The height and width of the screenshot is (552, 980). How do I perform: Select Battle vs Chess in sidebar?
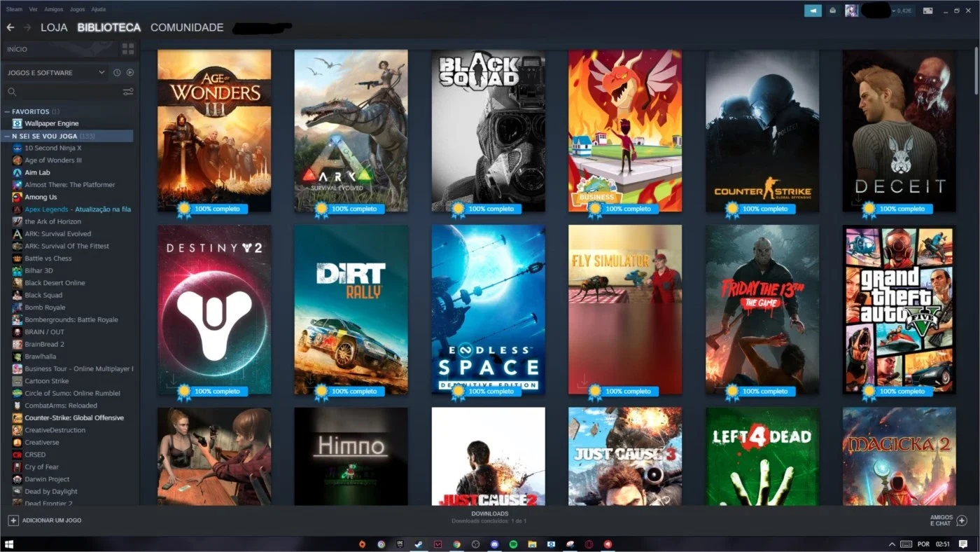pyautogui.click(x=48, y=258)
